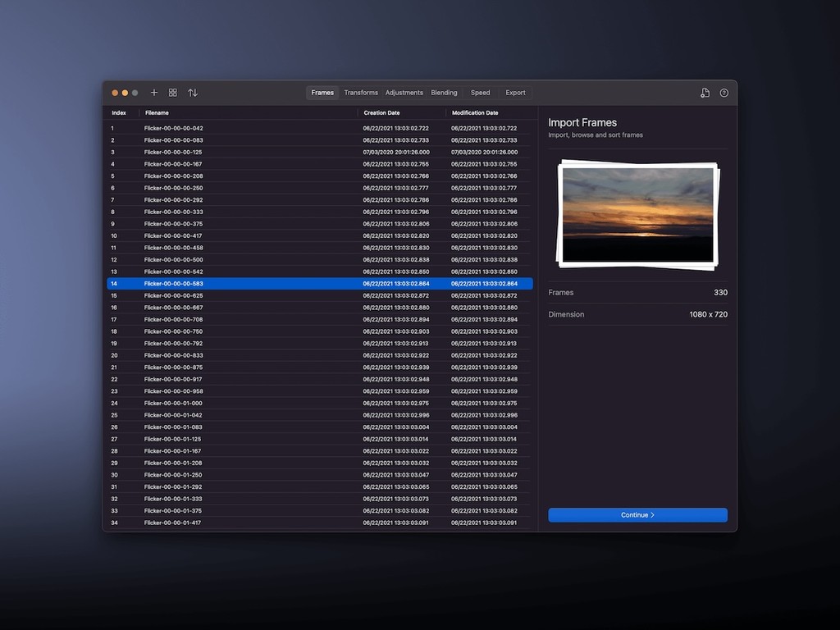The width and height of the screenshot is (840, 630).
Task: Click the plus icon to add frames
Action: [154, 93]
